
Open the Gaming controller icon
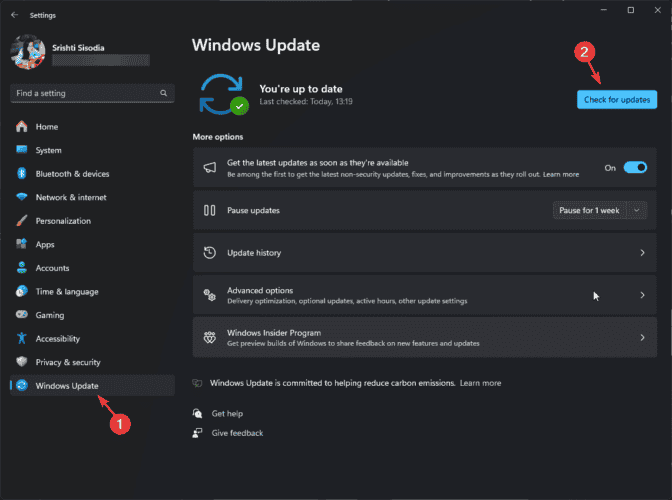pyautogui.click(x=21, y=314)
